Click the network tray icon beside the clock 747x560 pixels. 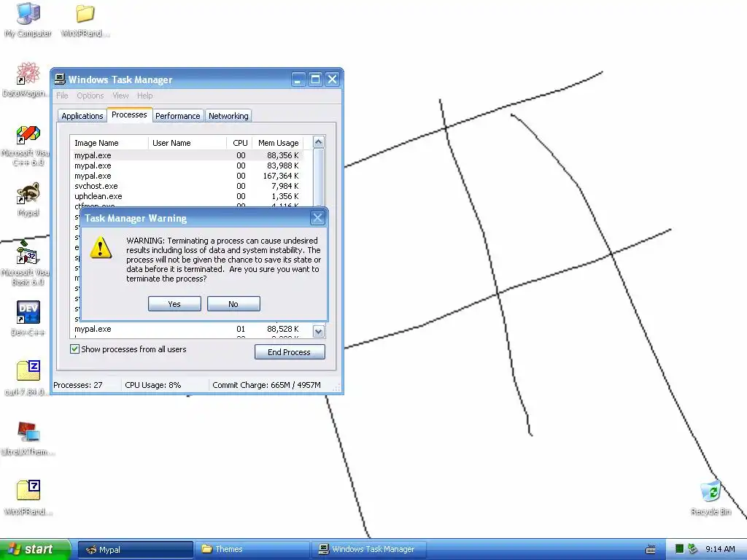point(693,549)
